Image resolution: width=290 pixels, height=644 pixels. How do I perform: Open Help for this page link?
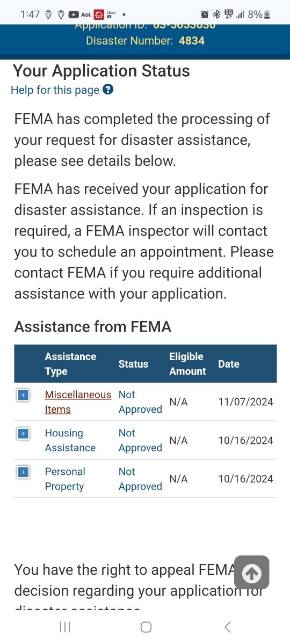55,90
